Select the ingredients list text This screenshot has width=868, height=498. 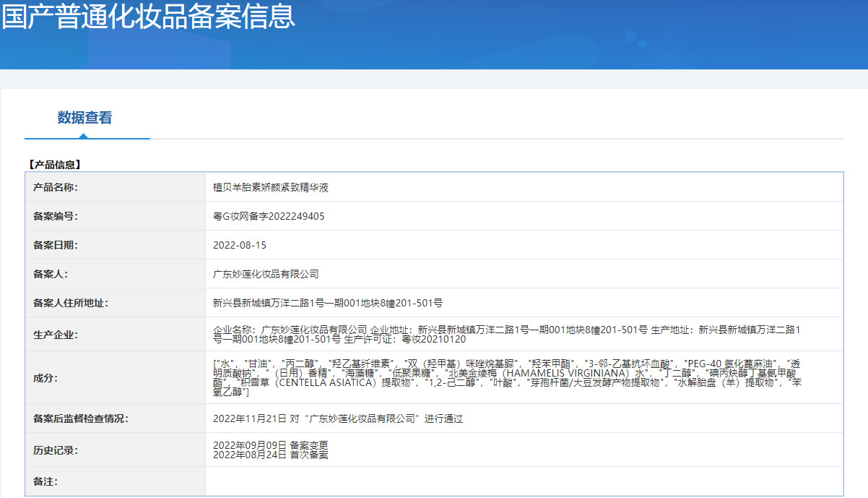[508, 377]
